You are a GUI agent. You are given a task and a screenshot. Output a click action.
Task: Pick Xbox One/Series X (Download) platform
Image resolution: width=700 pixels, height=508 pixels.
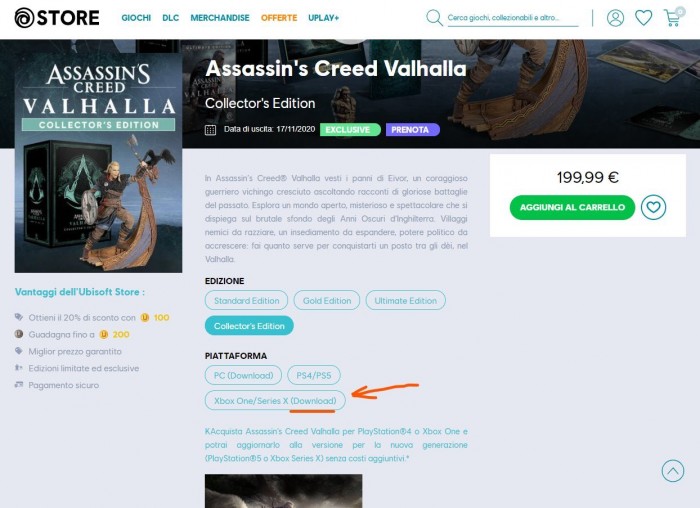coord(275,400)
